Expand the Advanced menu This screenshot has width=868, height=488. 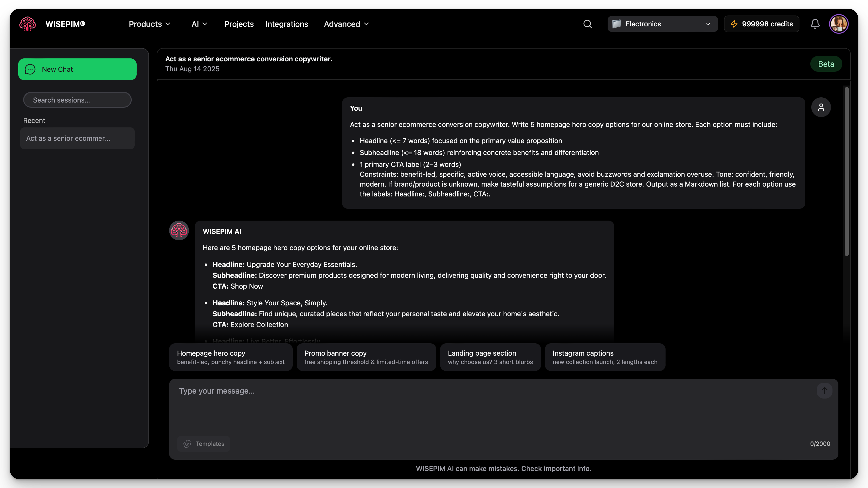tap(346, 24)
